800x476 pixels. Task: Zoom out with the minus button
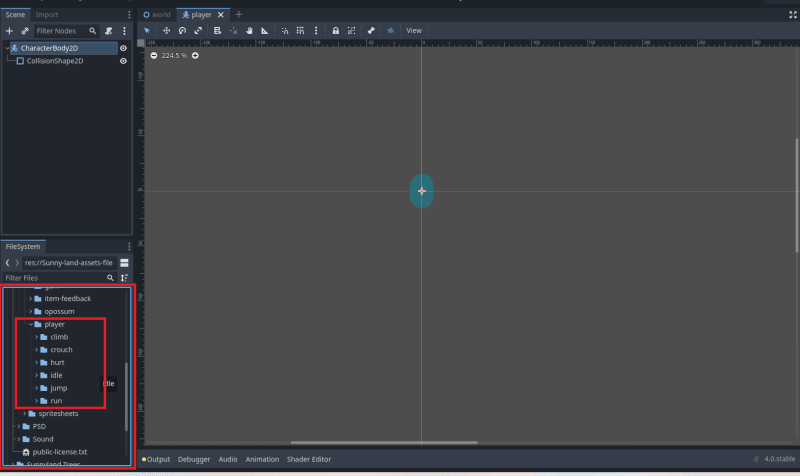(x=154, y=56)
